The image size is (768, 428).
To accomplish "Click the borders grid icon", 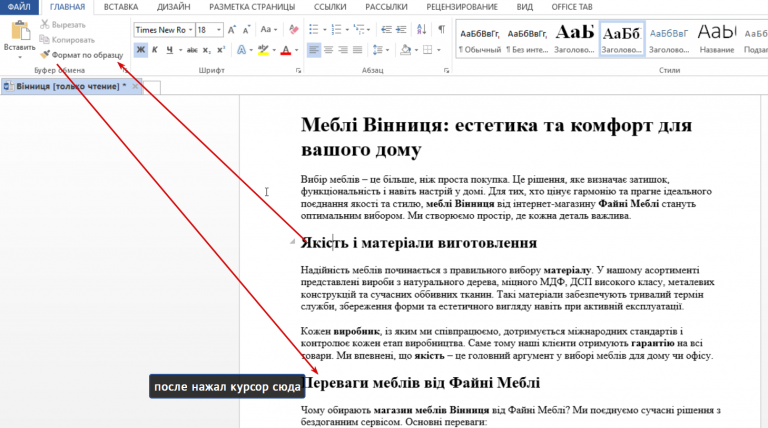I will (428, 50).
